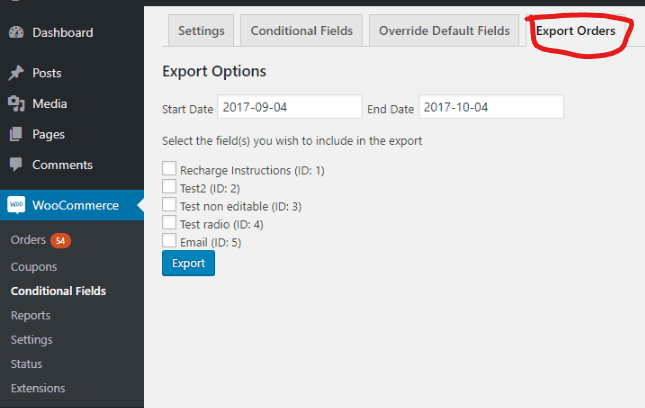
Task: Check the Recharge Instructions (ID: 1) checkbox
Action: [x=169, y=169]
